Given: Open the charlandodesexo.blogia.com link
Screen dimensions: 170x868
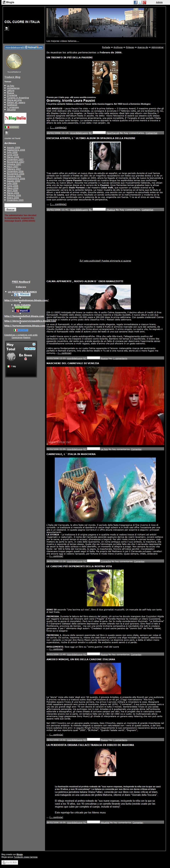Looking at the screenshot, I should tap(26, 300).
